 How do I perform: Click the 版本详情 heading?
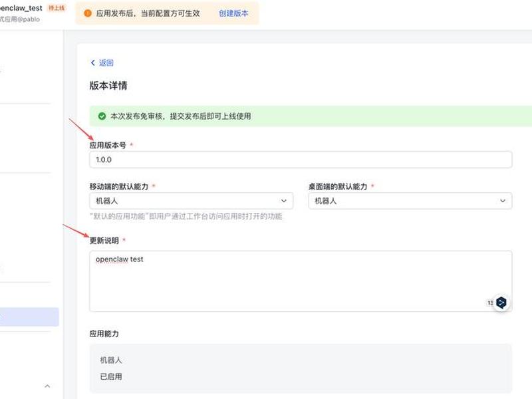[x=108, y=86]
